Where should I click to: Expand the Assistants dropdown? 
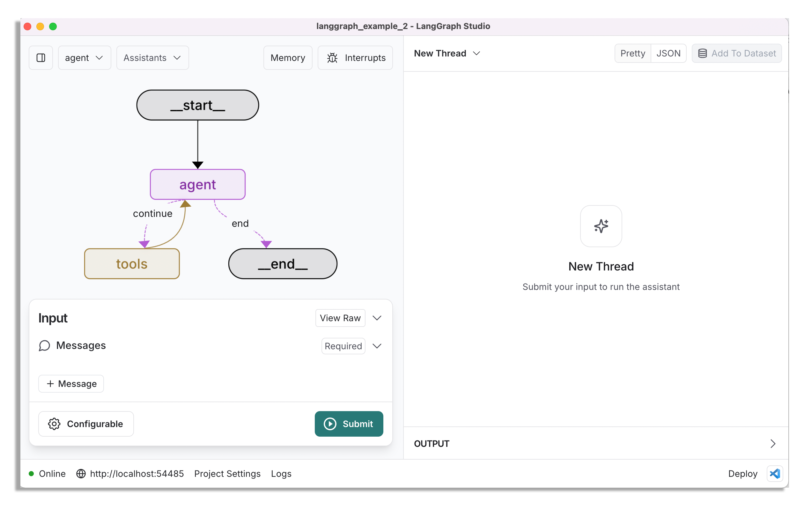pos(152,57)
